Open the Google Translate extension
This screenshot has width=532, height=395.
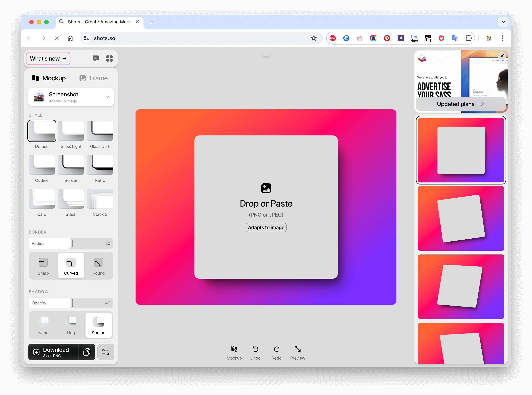(455, 38)
